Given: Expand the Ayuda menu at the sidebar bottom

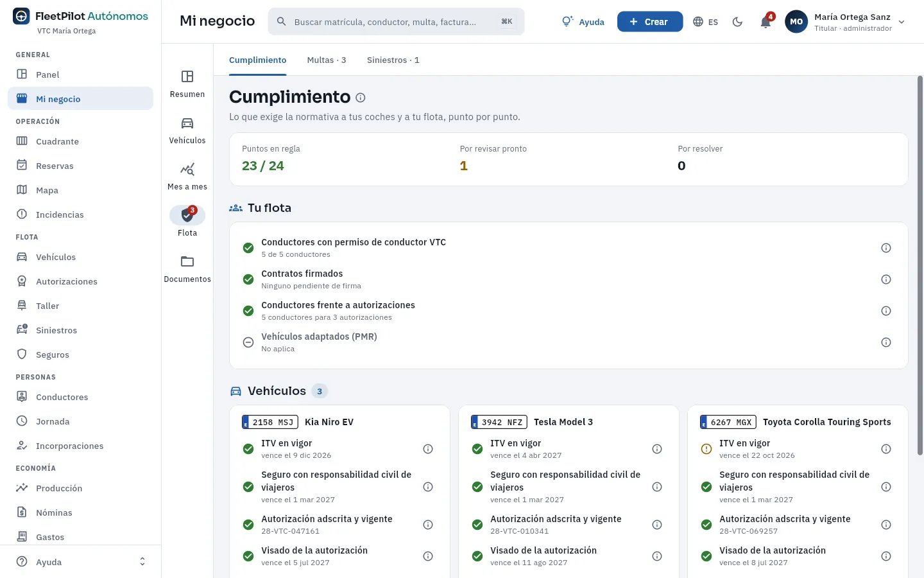Looking at the screenshot, I should [80, 562].
